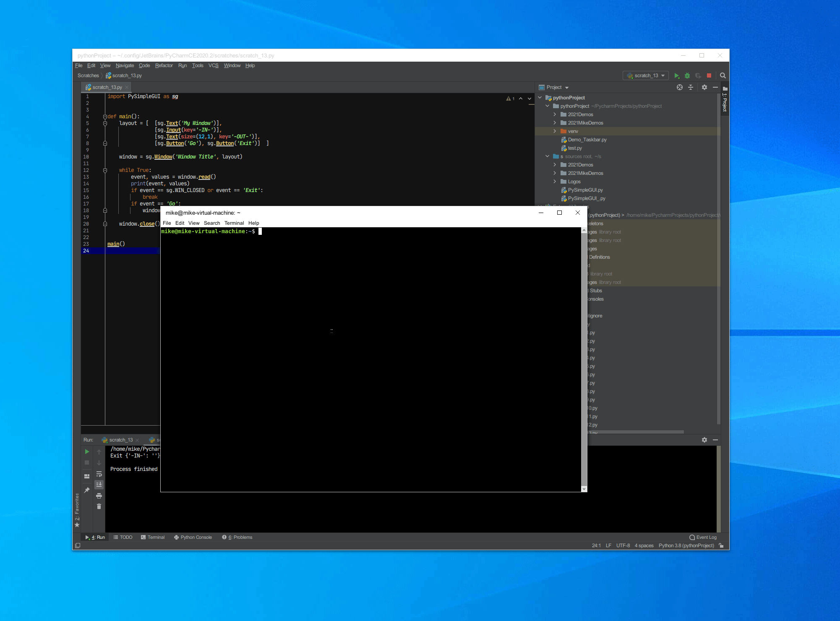Close the scratch_13.py editor tab
Screen dimensions: 840x621
pos(127,87)
